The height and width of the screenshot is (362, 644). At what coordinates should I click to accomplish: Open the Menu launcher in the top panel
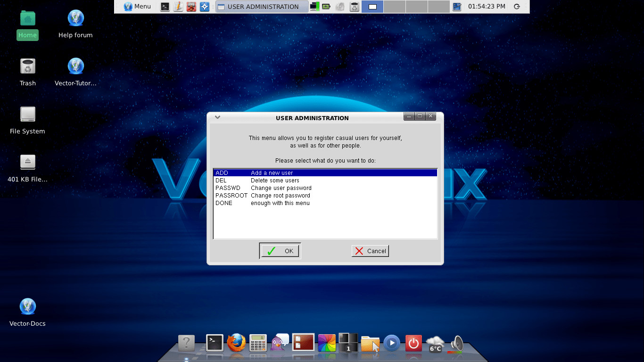click(137, 7)
